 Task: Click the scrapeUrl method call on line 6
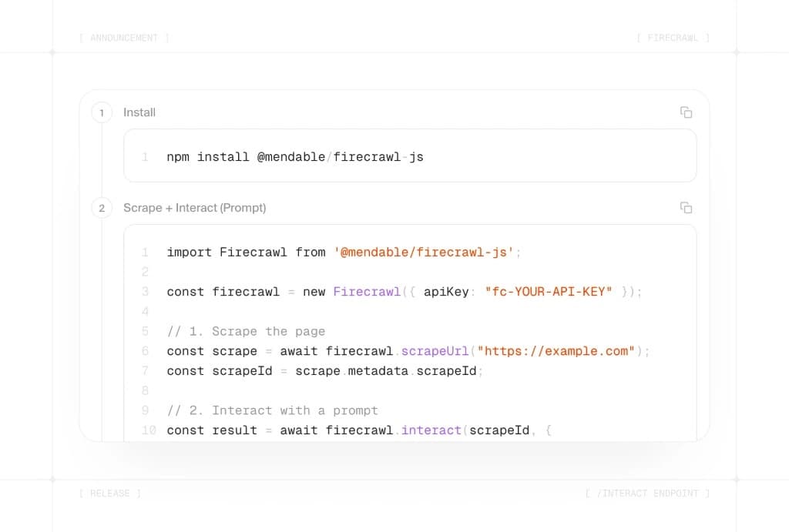click(x=435, y=351)
